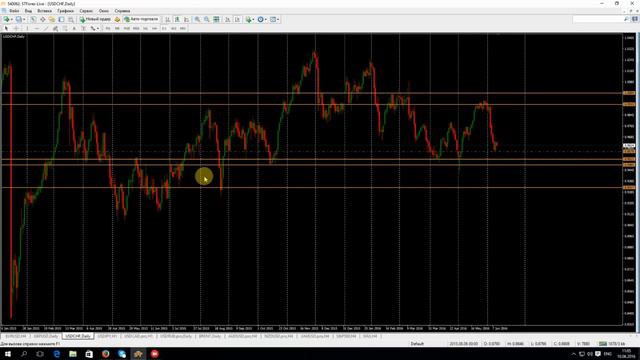Open Firefox from the taskbar
Viewport: 640px width, 360px height.
pyautogui.click(x=106, y=354)
